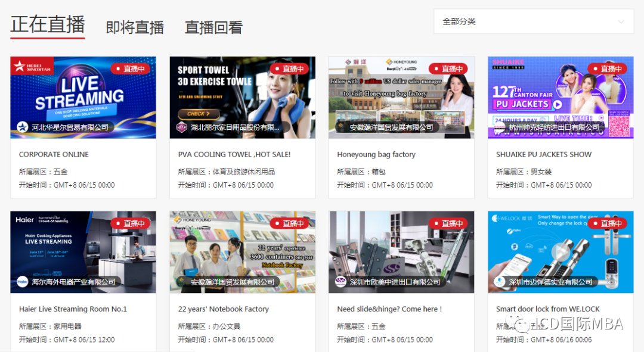The height and width of the screenshot is (352, 644).
Task: Click 所属展区：五金 under CORPORATE ONLINE
Action: (x=43, y=172)
